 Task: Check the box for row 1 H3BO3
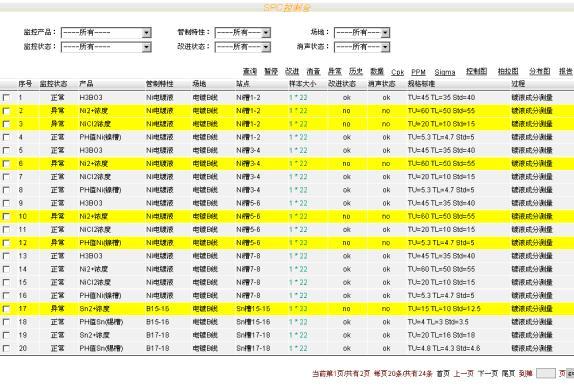coord(6,98)
